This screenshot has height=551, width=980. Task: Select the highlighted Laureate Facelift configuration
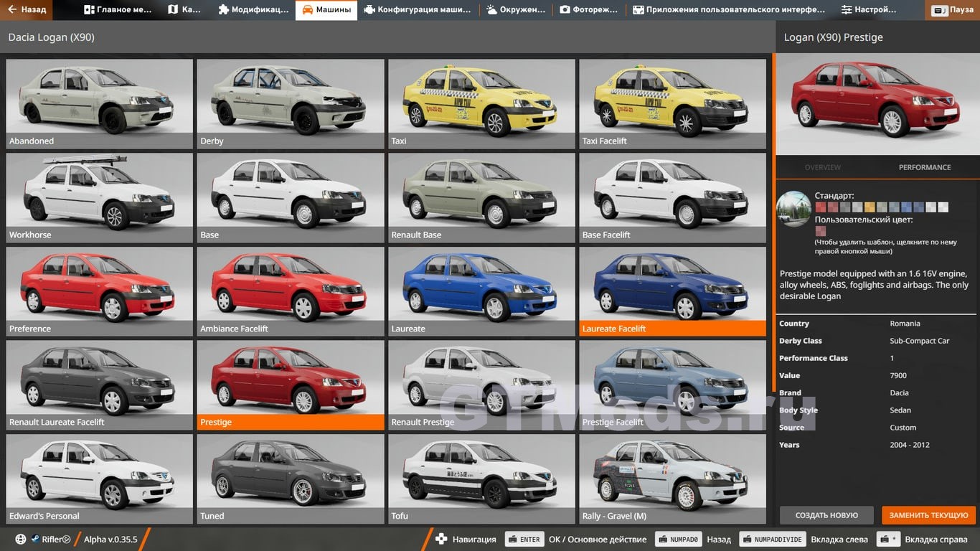(672, 291)
